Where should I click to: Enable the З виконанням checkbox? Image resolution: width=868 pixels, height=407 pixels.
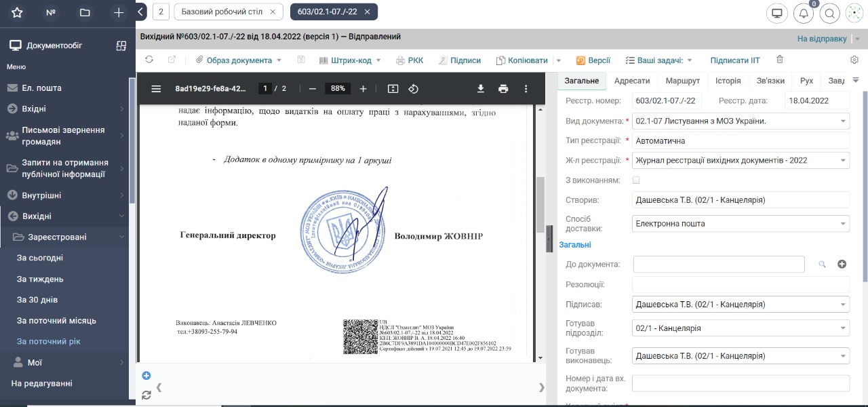coord(635,179)
